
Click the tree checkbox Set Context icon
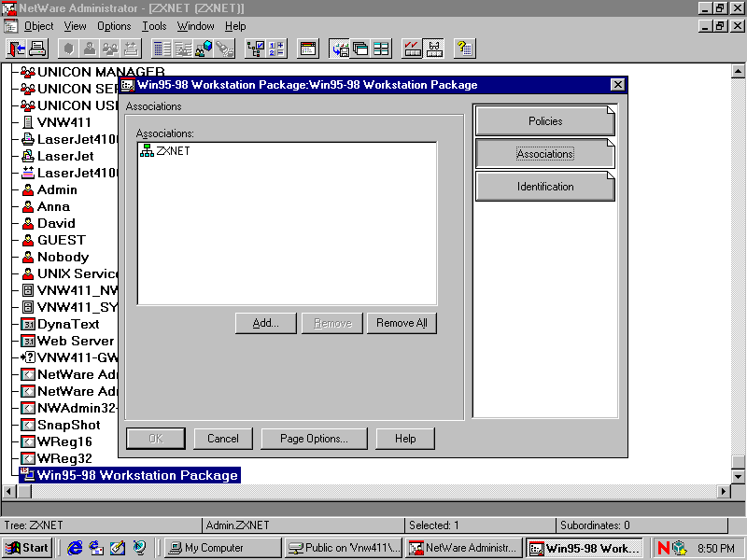pyautogui.click(x=255, y=49)
